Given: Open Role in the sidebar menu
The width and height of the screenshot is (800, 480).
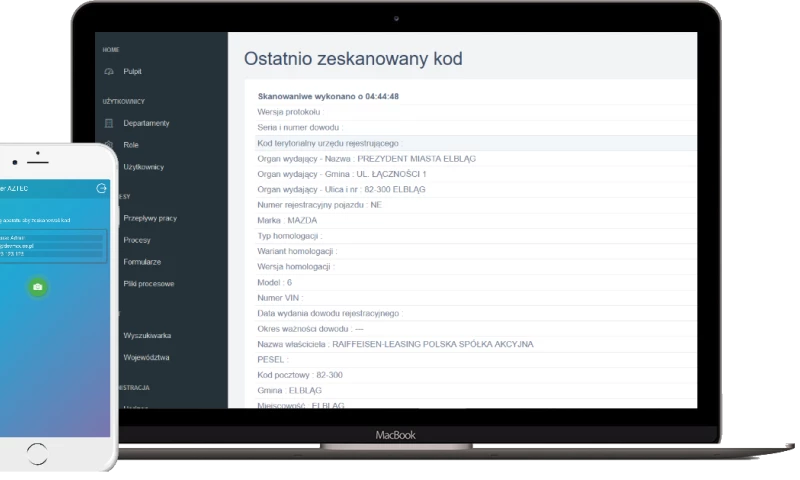Looking at the screenshot, I should [x=131, y=145].
